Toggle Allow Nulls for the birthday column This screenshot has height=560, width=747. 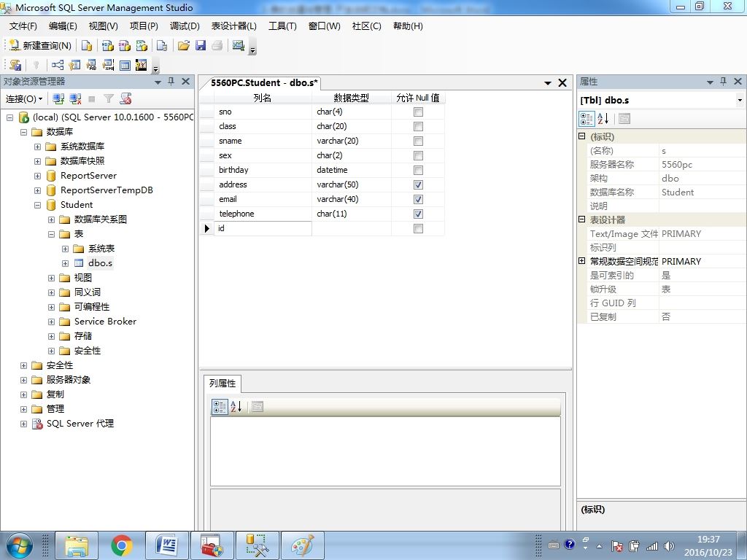point(418,171)
